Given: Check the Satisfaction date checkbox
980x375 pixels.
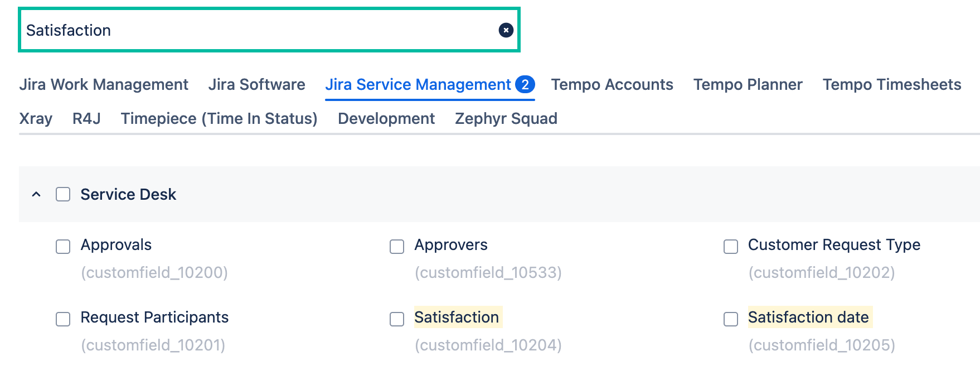Looking at the screenshot, I should pyautogui.click(x=731, y=319).
